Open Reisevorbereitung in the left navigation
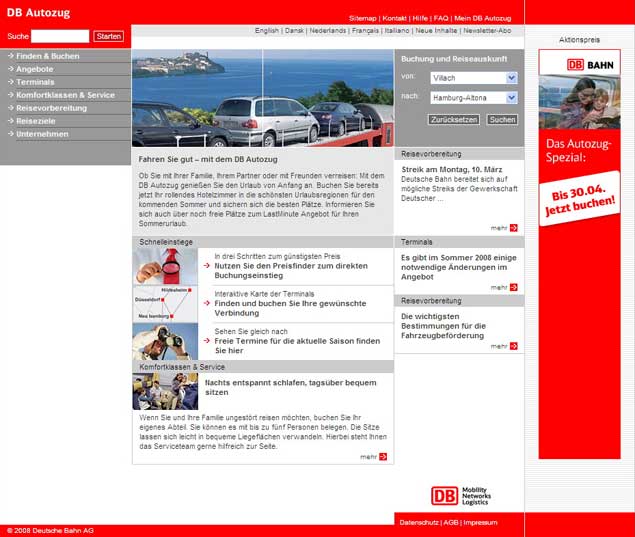Image resolution: width=635 pixels, height=537 pixels. [51, 108]
